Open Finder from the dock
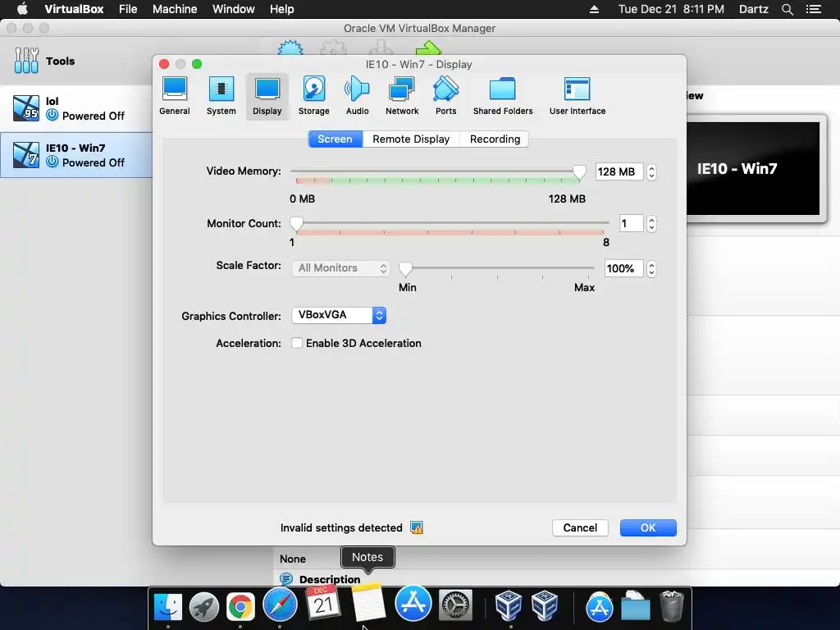840x630 pixels. [168, 606]
